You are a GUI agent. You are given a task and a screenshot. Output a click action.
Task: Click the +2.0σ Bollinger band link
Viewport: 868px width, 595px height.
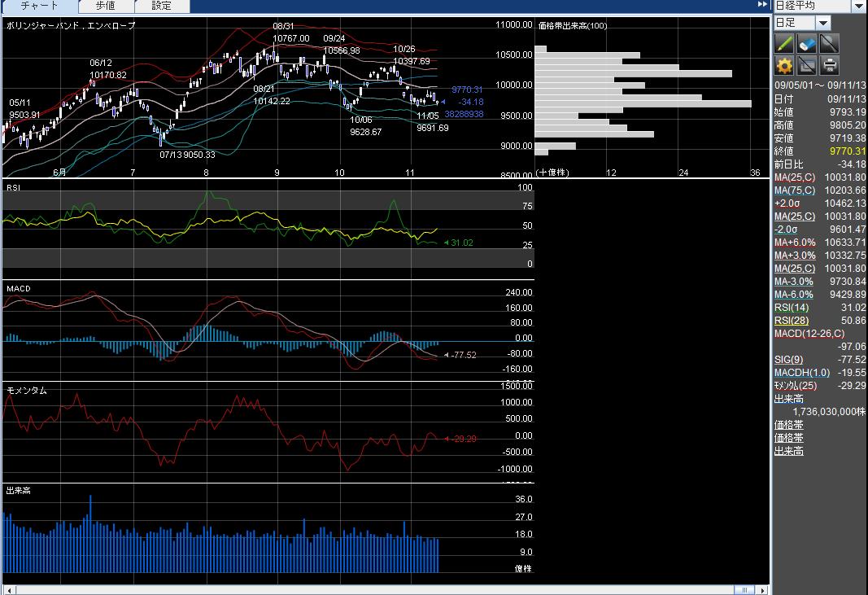tap(787, 203)
